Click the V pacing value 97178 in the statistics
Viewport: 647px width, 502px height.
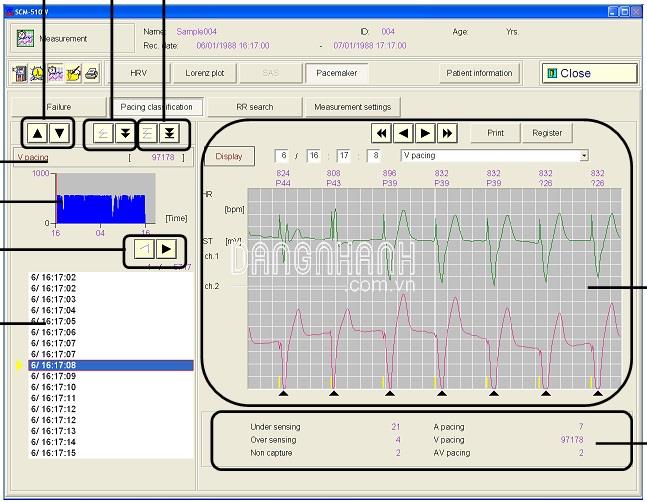(572, 440)
